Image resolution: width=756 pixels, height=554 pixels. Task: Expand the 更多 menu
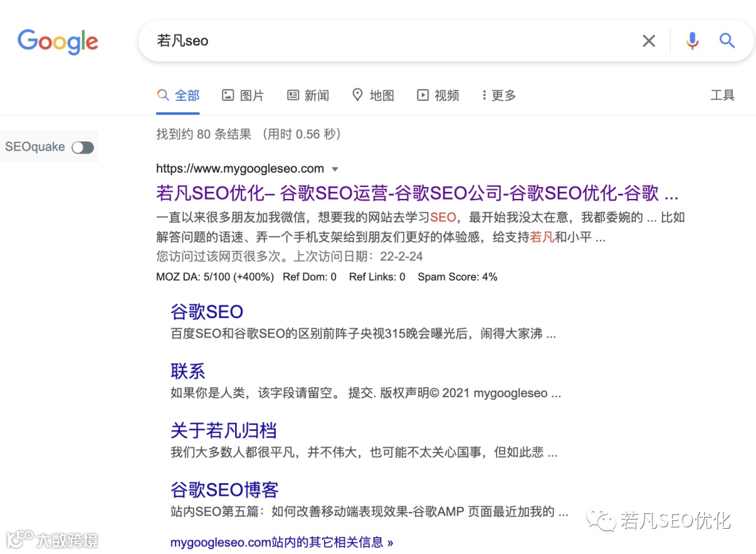coord(498,95)
